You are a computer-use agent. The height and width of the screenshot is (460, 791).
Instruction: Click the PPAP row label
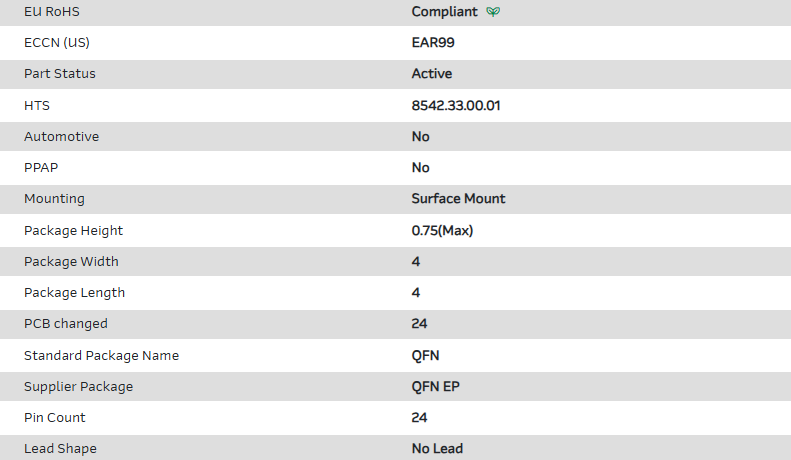click(41, 167)
